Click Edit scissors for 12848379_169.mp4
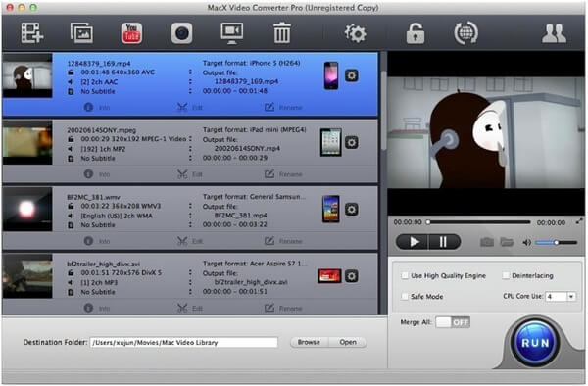Screen dimensions: 588x386 (x=190, y=108)
